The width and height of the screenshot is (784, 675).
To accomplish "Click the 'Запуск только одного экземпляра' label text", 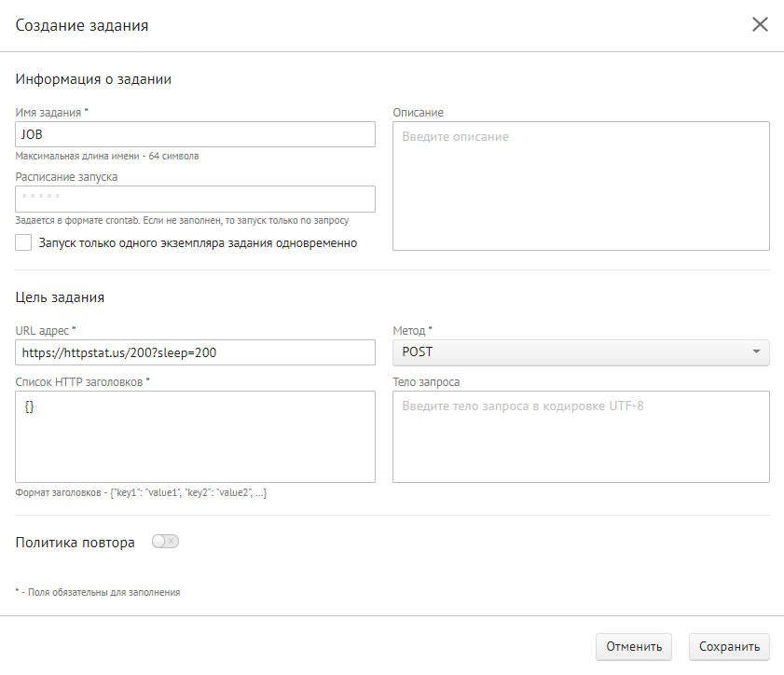I will click(x=198, y=243).
